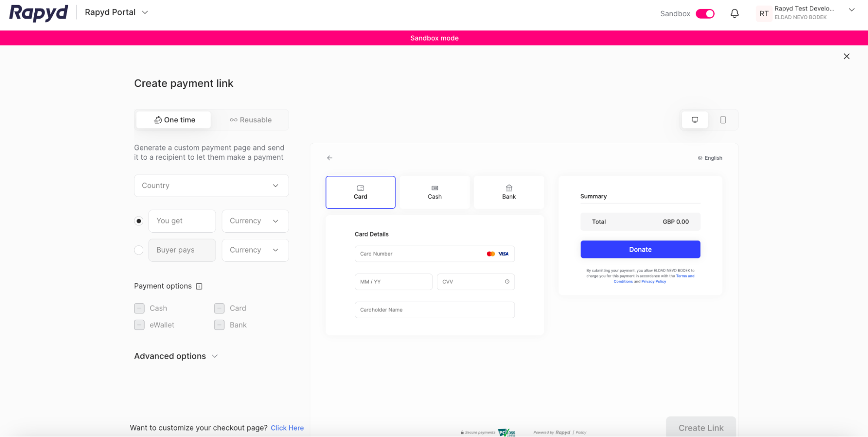Open the Country dropdown
This screenshot has width=868, height=437.
tap(211, 185)
